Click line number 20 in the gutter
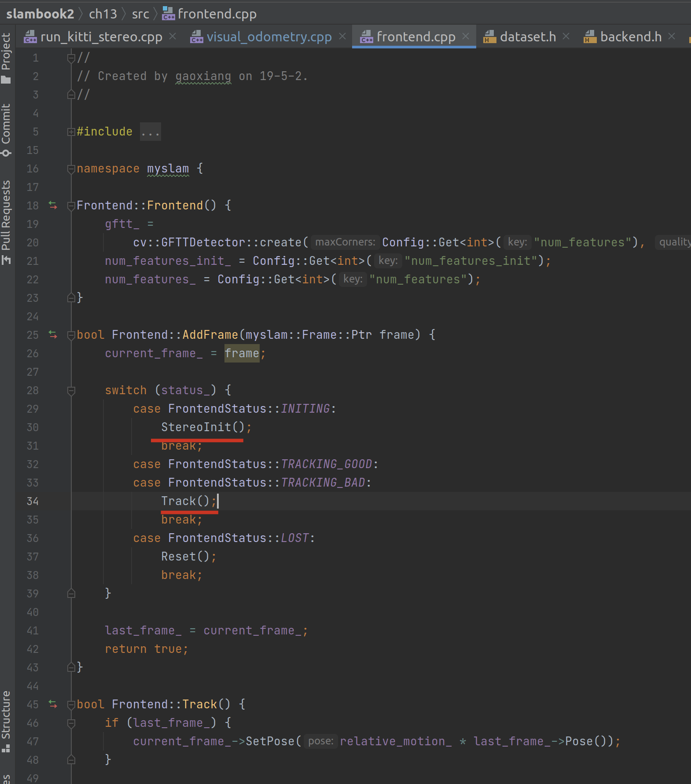This screenshot has width=691, height=784. [x=33, y=242]
